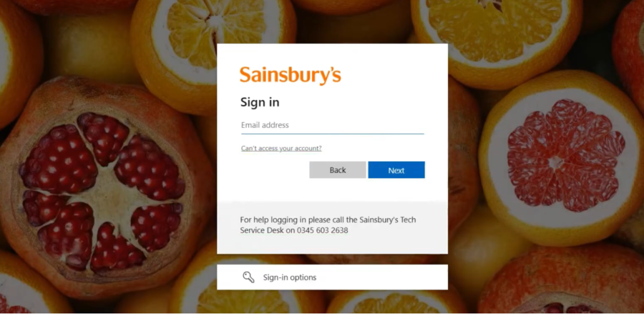Click the key icon beside Sign-in options
Image resolution: width=644 pixels, height=316 pixels.
click(248, 278)
